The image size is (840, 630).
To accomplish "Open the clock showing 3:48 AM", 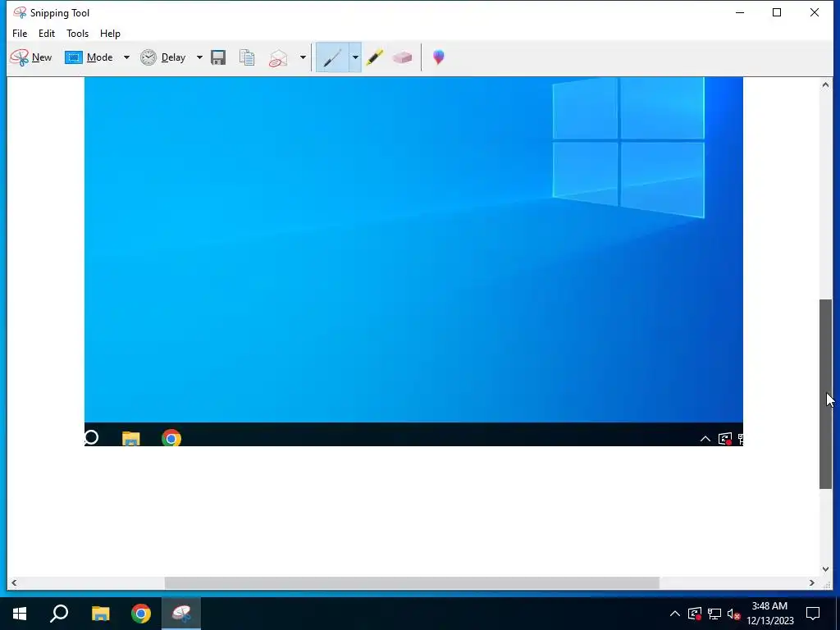I will [769, 614].
